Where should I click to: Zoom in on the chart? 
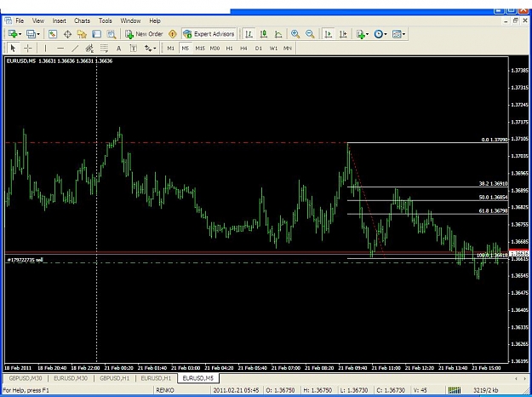[295, 34]
